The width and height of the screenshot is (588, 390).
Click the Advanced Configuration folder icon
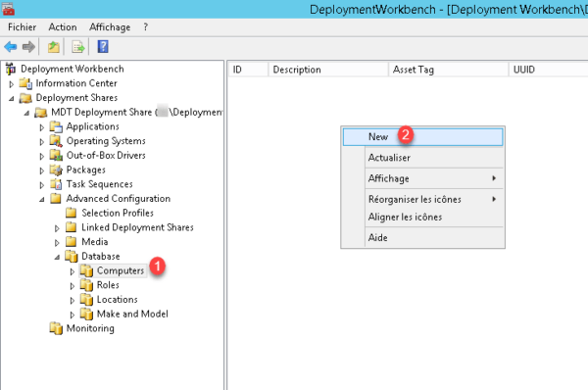tap(56, 198)
